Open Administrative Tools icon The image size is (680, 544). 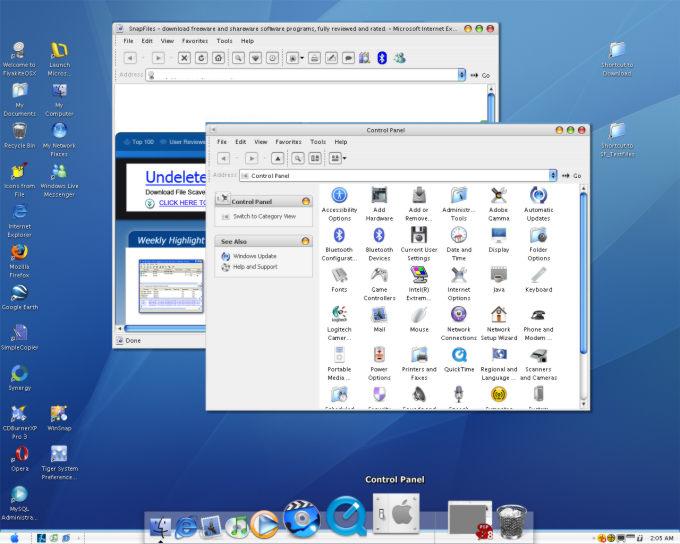[459, 204]
